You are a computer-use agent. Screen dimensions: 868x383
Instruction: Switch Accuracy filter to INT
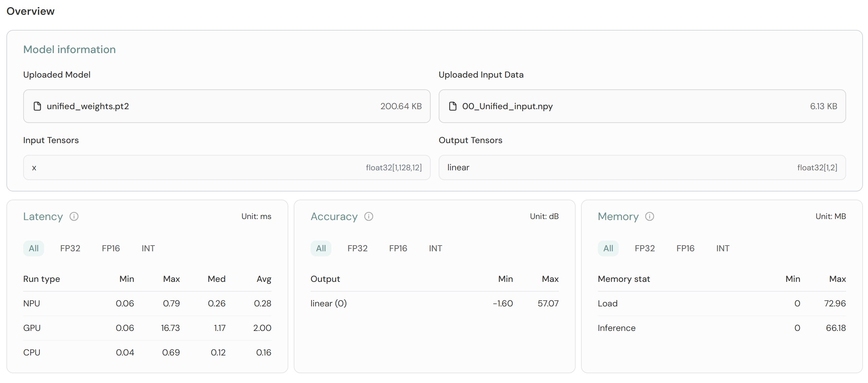click(x=435, y=248)
